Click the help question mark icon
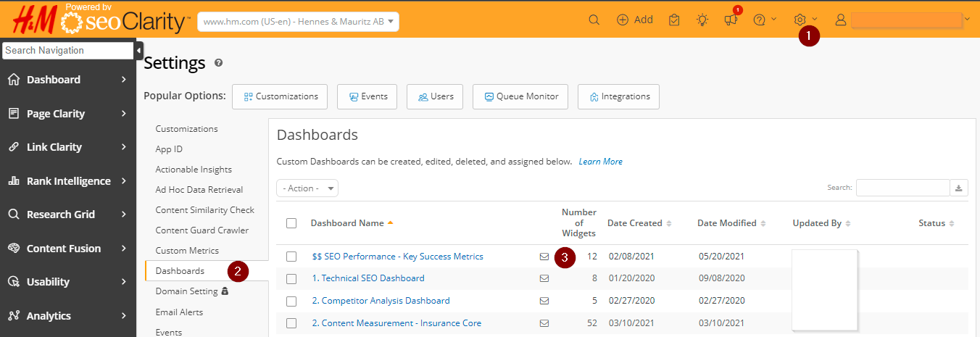980x337 pixels. click(760, 20)
